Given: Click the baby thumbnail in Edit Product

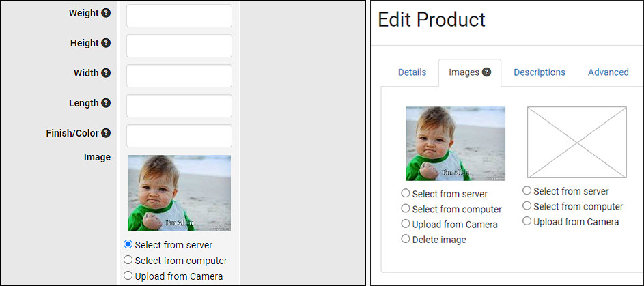Looking at the screenshot, I should click(x=456, y=143).
